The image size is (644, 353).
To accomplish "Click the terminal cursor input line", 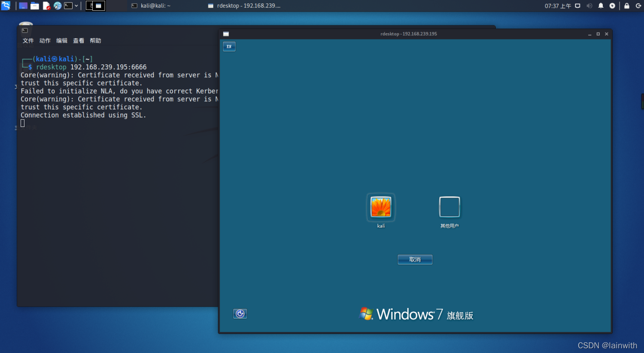I will coord(23,123).
